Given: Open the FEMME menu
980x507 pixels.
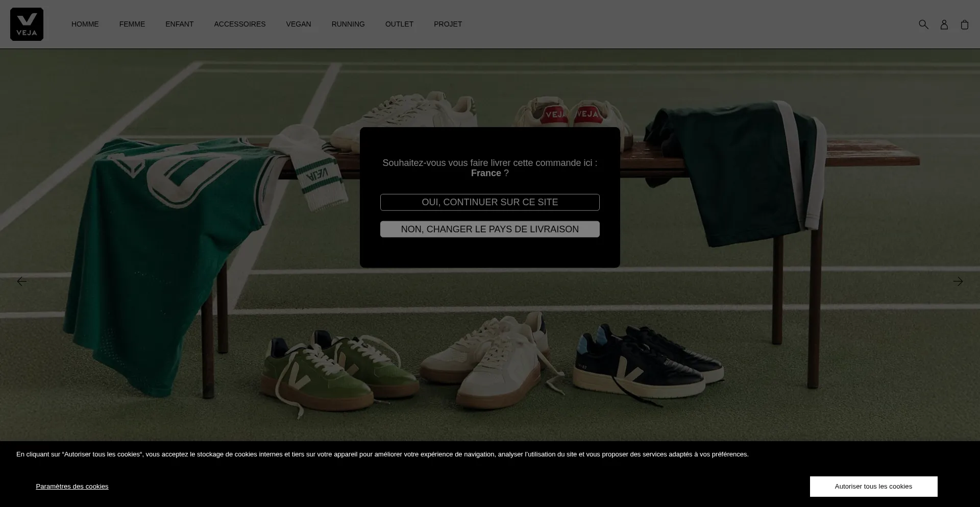Looking at the screenshot, I should (132, 24).
